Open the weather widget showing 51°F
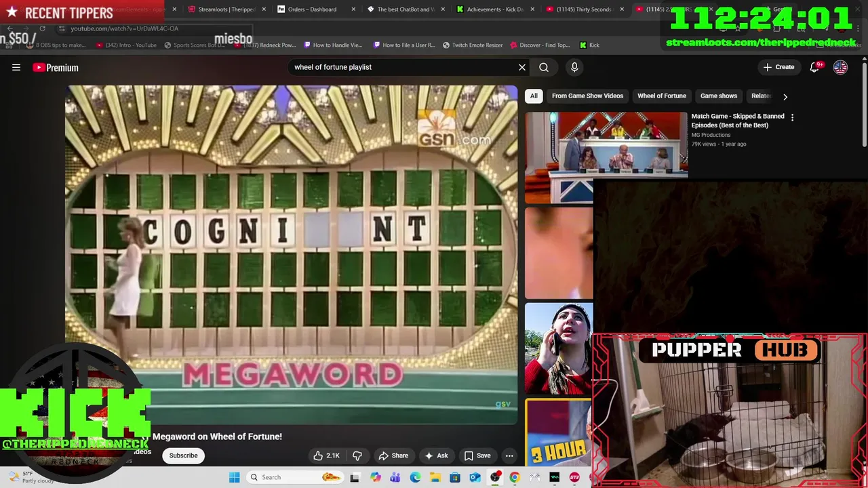This screenshot has width=868, height=488. [x=31, y=477]
